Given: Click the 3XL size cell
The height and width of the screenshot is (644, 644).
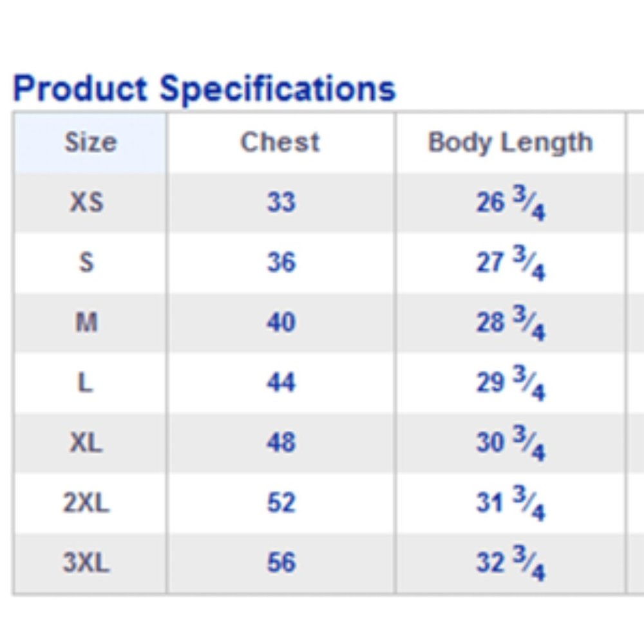Looking at the screenshot, I should [x=86, y=563].
